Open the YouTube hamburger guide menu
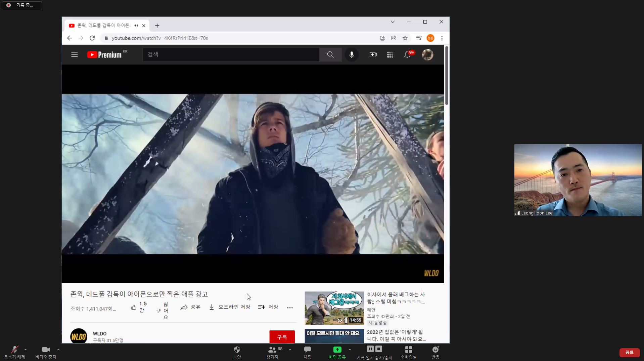 [x=74, y=54]
